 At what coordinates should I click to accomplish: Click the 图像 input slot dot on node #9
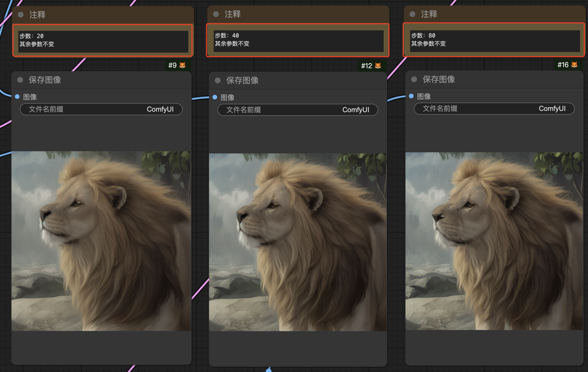click(17, 97)
